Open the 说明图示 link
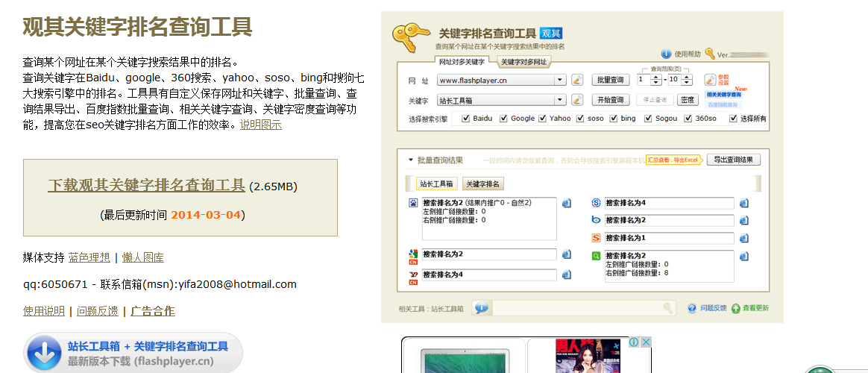The height and width of the screenshot is (373, 868). coord(261,125)
